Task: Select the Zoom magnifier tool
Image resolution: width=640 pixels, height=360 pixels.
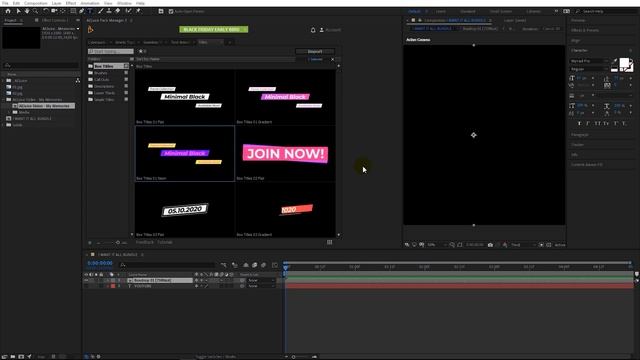Action: (x=36, y=11)
